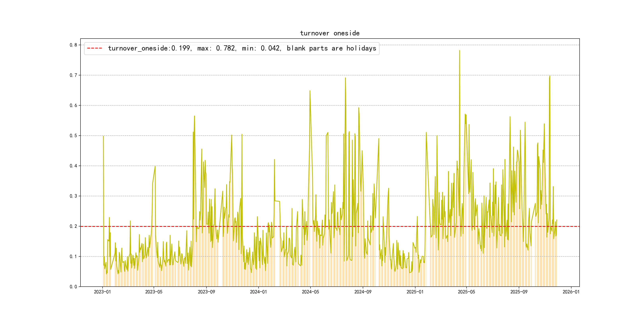Image resolution: width=644 pixels, height=322 pixels.
Task: Click the 0.2 y-axis tick label
Action: click(73, 226)
